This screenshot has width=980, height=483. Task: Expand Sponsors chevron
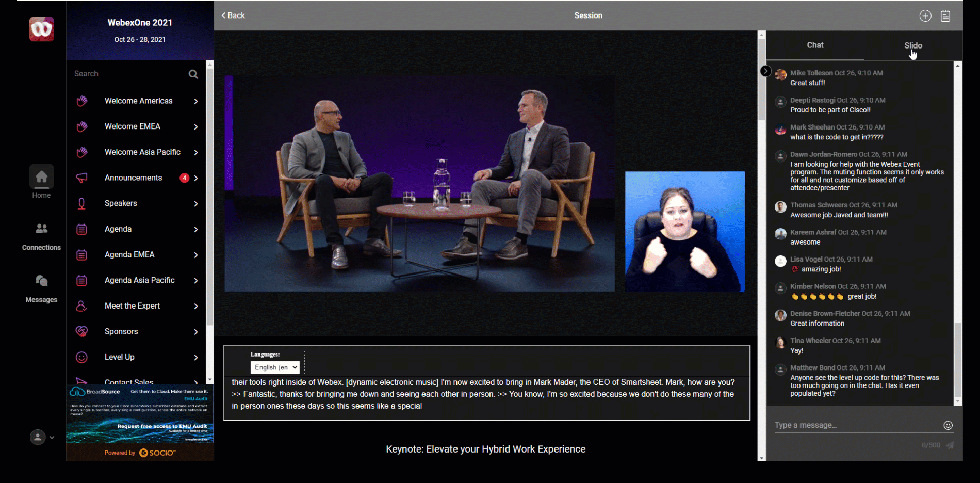(196, 332)
